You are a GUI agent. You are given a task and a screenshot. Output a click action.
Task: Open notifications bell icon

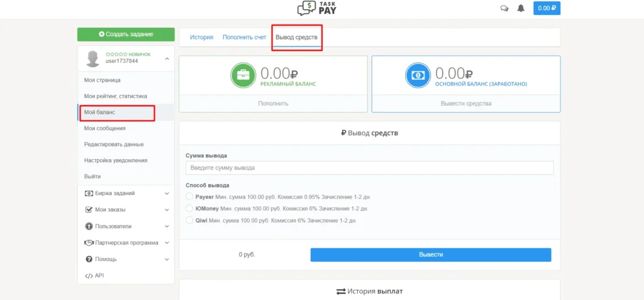521,8
